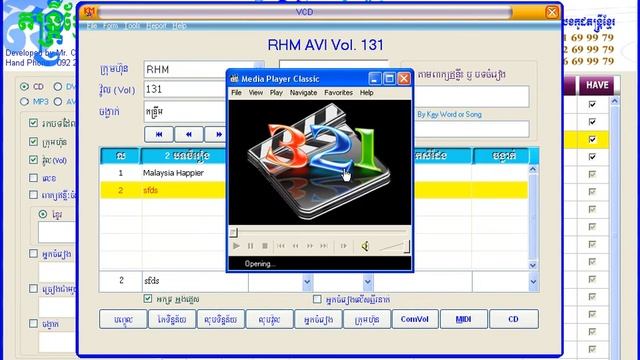Mute audio with the speaker icon
This screenshot has width=640, height=360.
point(365,246)
